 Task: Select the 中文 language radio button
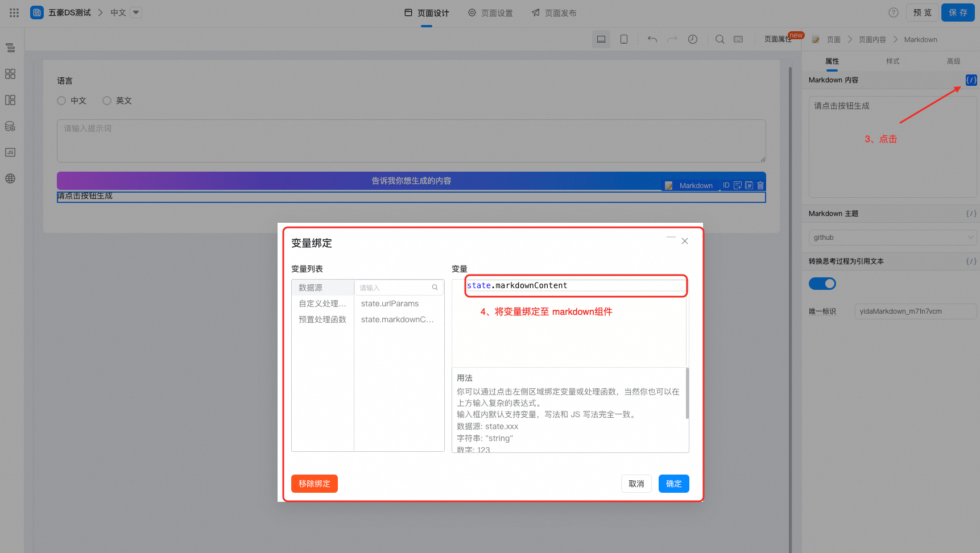click(x=61, y=100)
